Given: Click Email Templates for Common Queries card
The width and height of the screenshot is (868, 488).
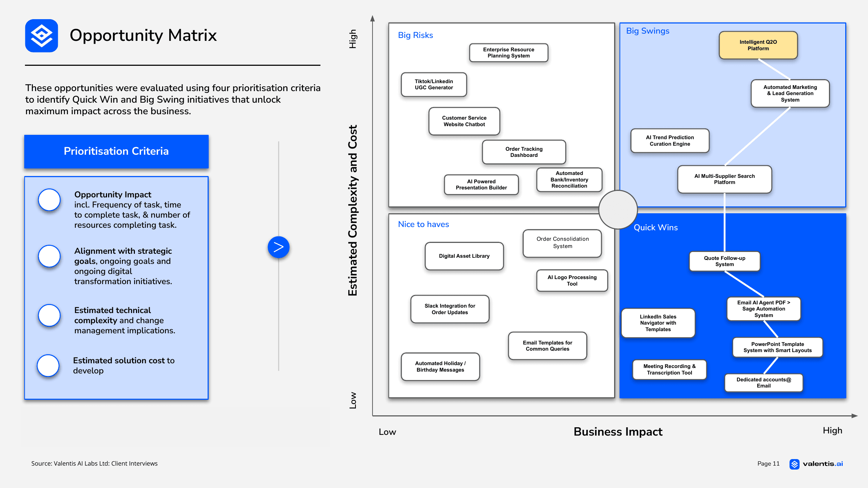Looking at the screenshot, I should coord(547,346).
